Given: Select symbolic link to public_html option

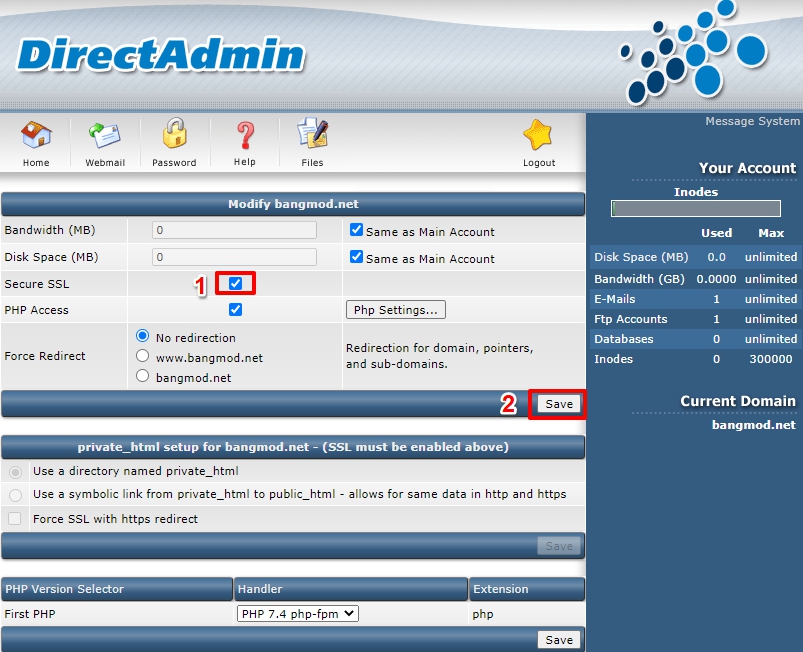Looking at the screenshot, I should (x=15, y=495).
